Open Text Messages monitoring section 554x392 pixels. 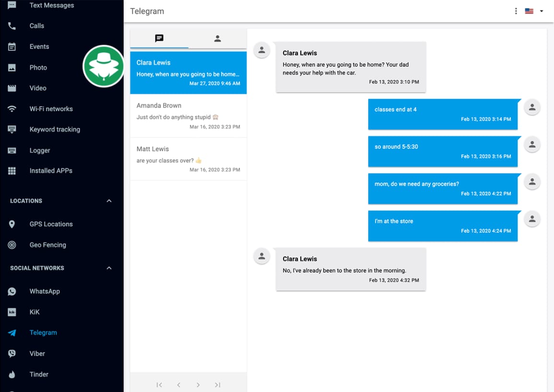pyautogui.click(x=51, y=5)
